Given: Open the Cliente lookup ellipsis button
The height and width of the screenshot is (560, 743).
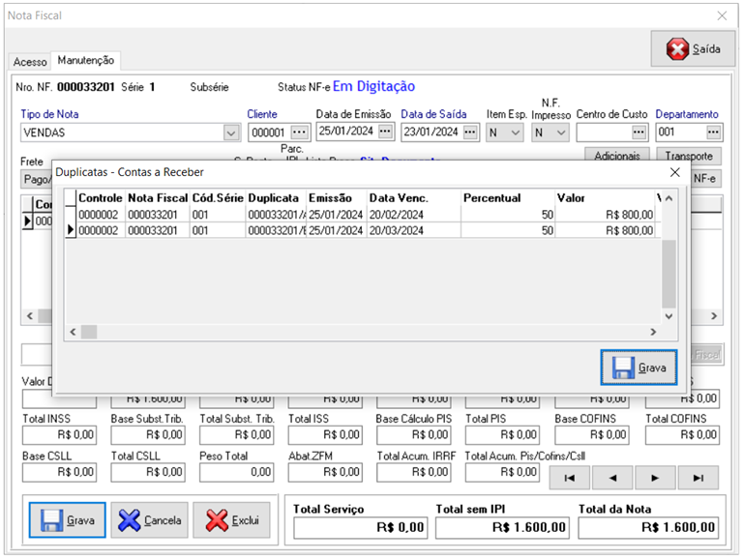Looking at the screenshot, I should tap(299, 133).
